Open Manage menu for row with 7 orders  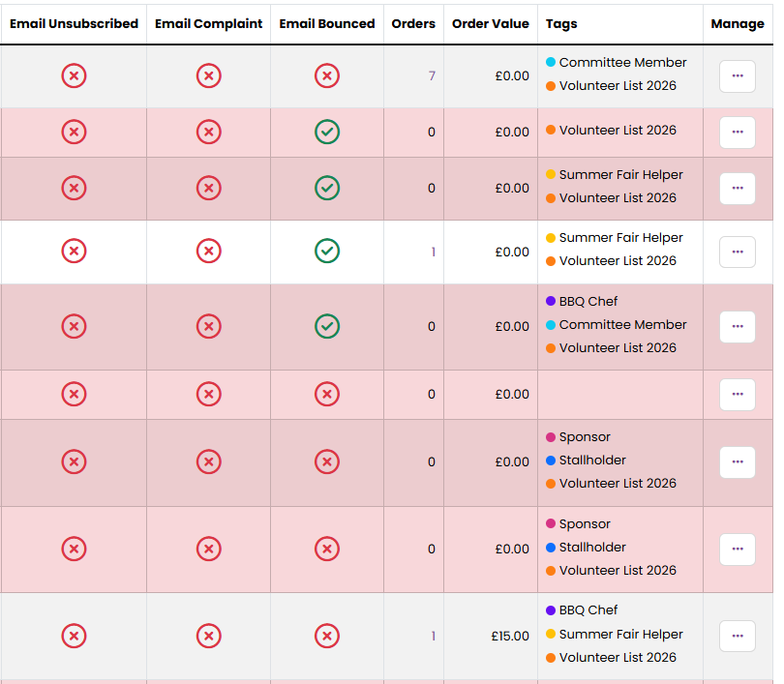click(x=737, y=75)
